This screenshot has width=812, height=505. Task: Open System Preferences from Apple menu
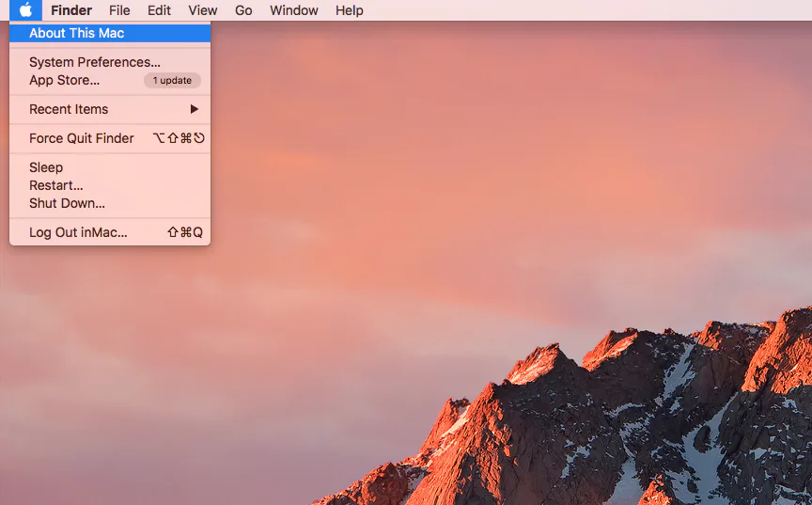pos(110,62)
